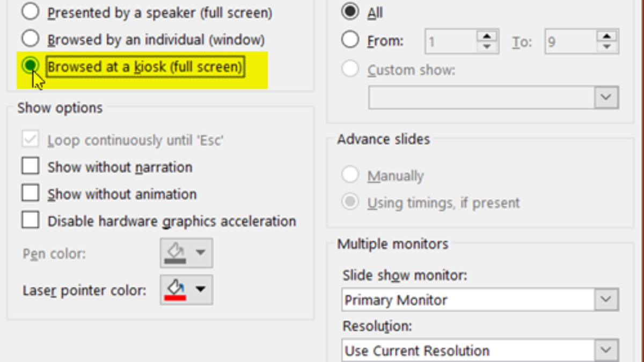This screenshot has height=362, width=644.
Task: Select 'Using timings, if present' option
Action: coord(350,202)
